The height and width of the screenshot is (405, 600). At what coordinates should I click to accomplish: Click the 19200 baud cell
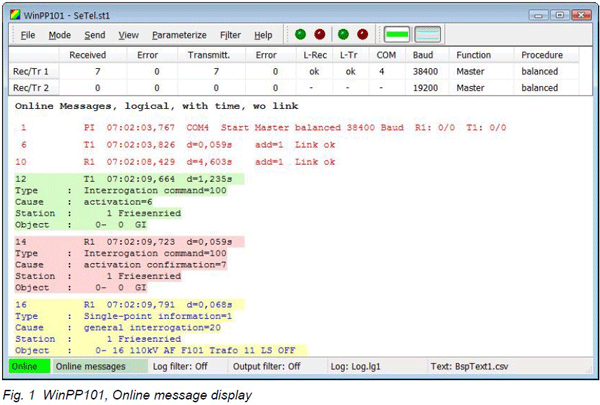(x=425, y=88)
